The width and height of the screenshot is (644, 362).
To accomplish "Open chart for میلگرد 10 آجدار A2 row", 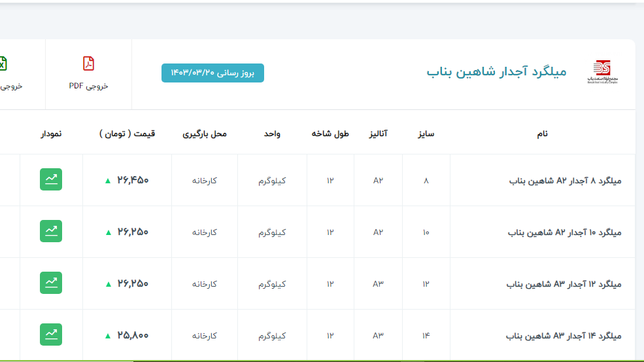I will coord(51,232).
